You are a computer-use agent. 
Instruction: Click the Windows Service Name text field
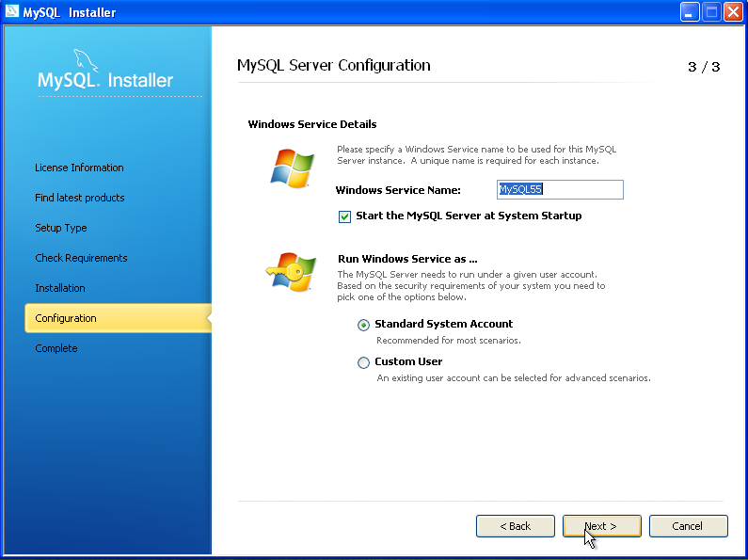(x=560, y=190)
